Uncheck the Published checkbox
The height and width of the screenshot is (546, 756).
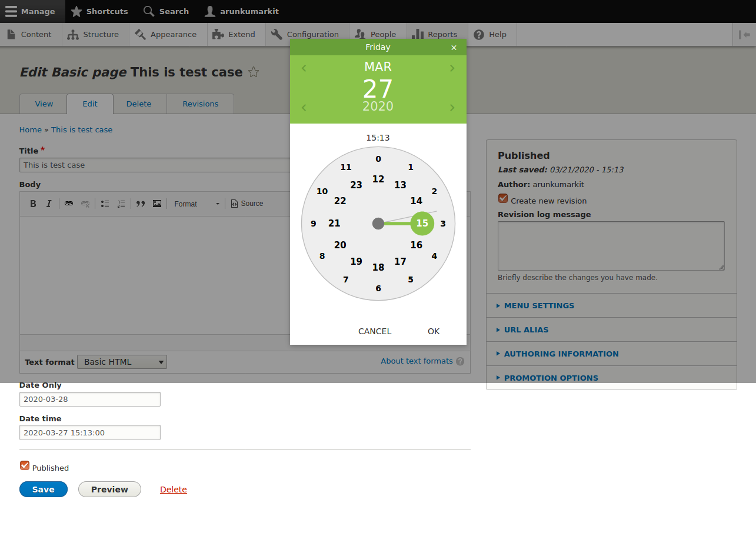pos(24,465)
